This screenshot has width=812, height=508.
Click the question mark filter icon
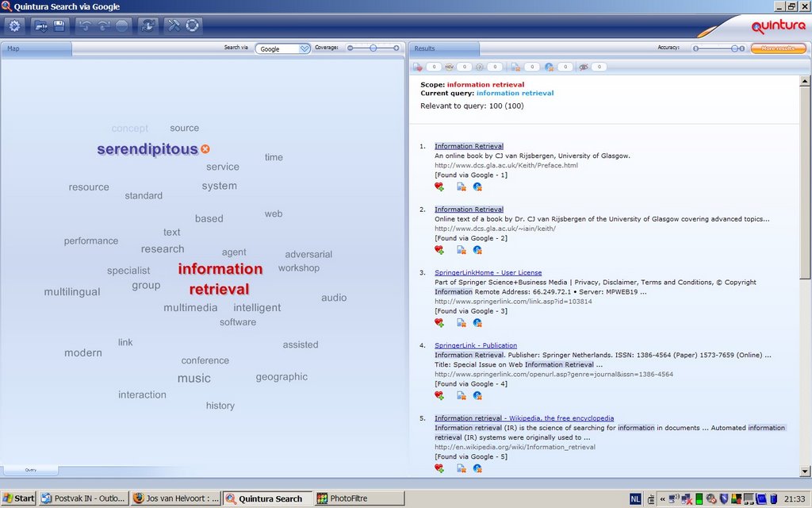[x=480, y=67]
